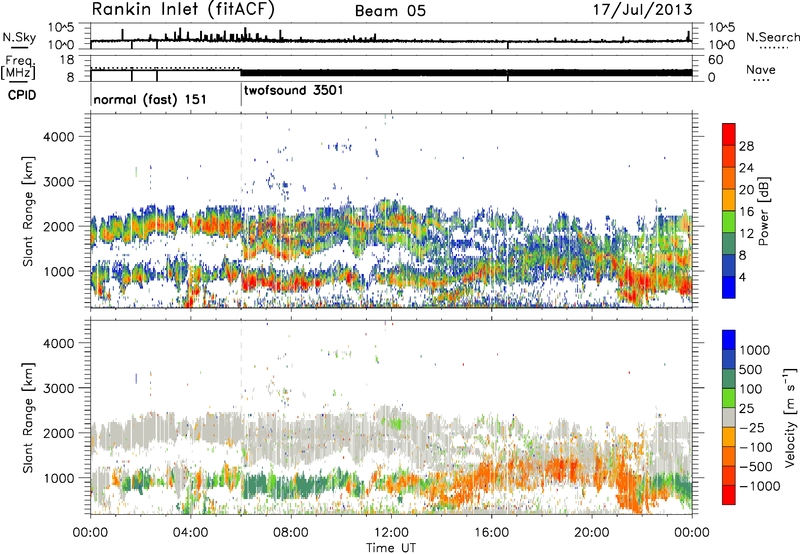The image size is (800, 554).
Task: Click "twofsound 3501" mode label
Action: pos(293,90)
